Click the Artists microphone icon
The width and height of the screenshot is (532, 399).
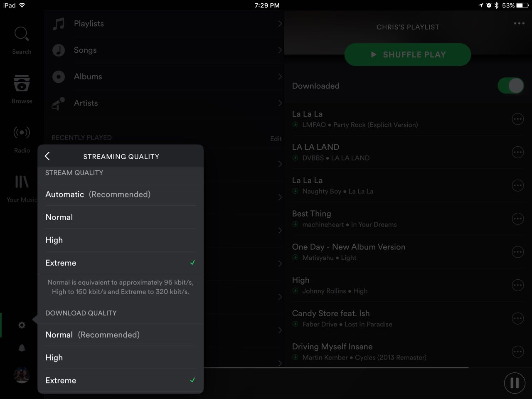59,103
